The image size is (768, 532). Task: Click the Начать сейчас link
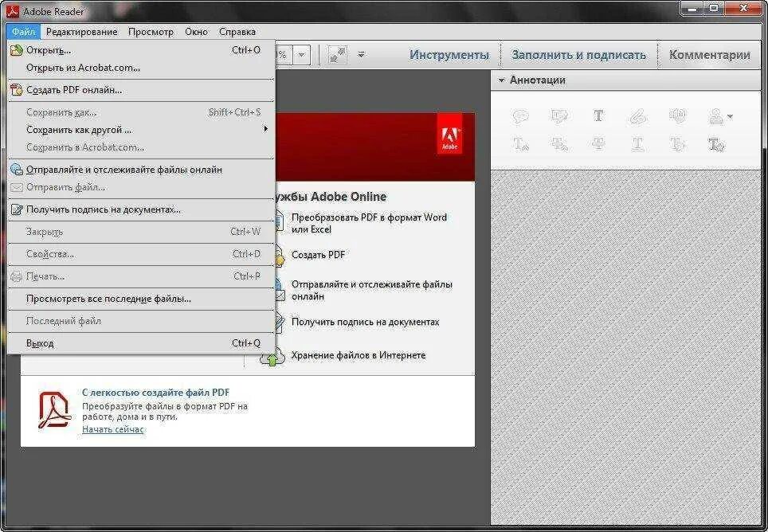(112, 429)
